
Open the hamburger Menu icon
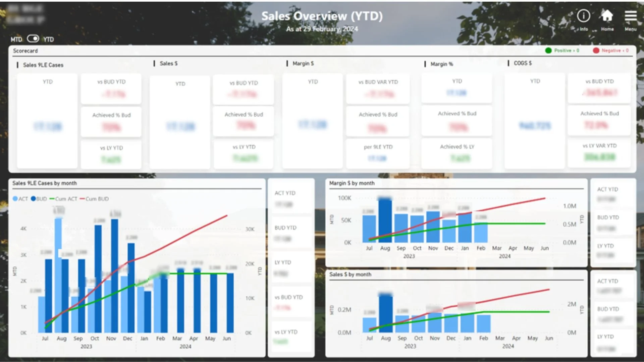(631, 16)
